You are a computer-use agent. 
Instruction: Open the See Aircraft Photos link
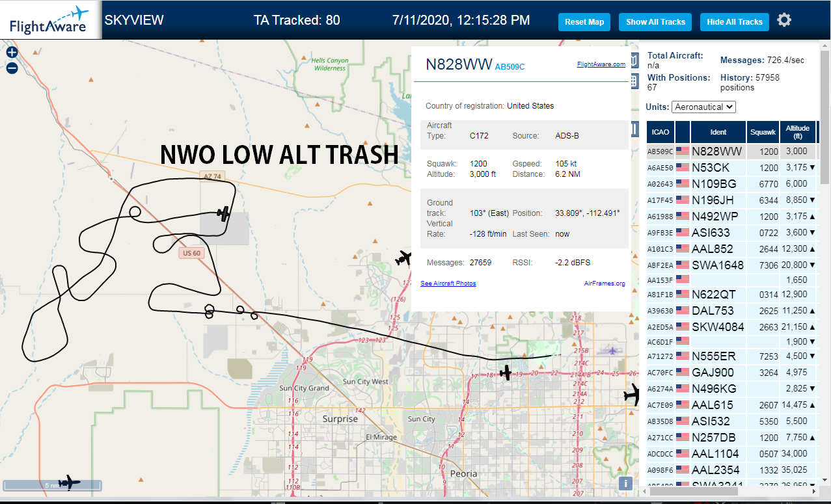click(448, 284)
